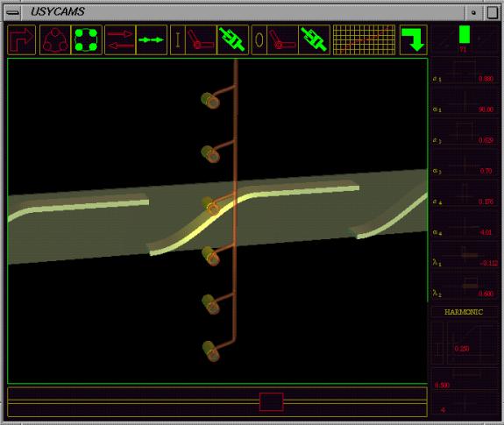The image size is (504, 425).
Task: Select the three-roller triangular cam icon
Action: (55, 39)
